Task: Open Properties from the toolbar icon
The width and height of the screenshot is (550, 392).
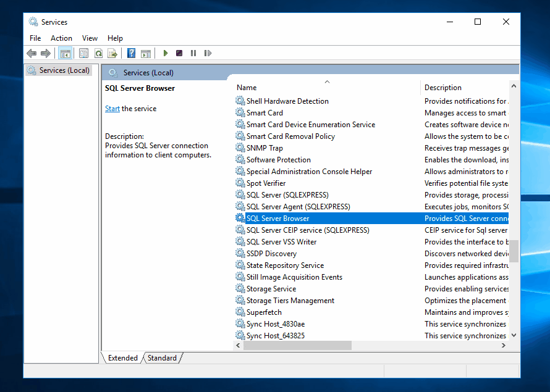Action: [x=83, y=54]
